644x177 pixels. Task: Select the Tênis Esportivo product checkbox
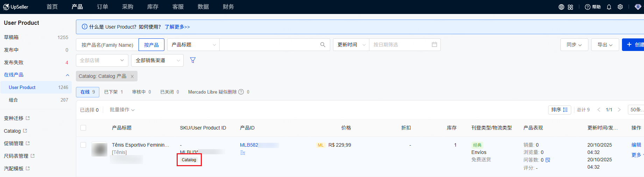coord(83,145)
